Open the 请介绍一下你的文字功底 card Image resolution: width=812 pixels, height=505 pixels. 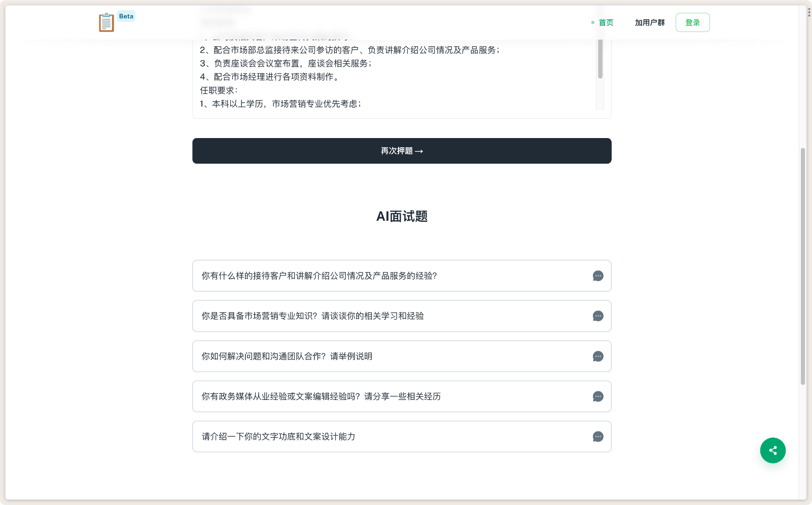355,436
